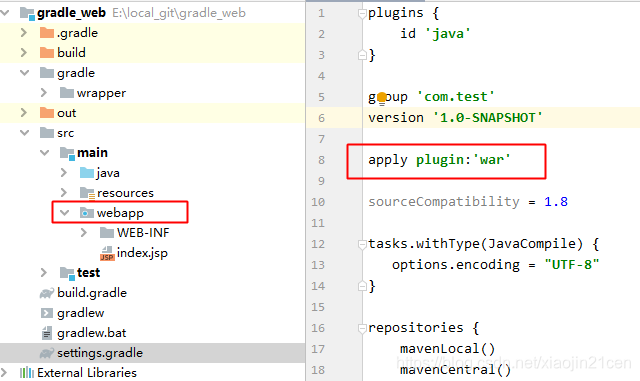Expand External Libraries chevron
This screenshot has height=381, width=640.
click(4, 373)
